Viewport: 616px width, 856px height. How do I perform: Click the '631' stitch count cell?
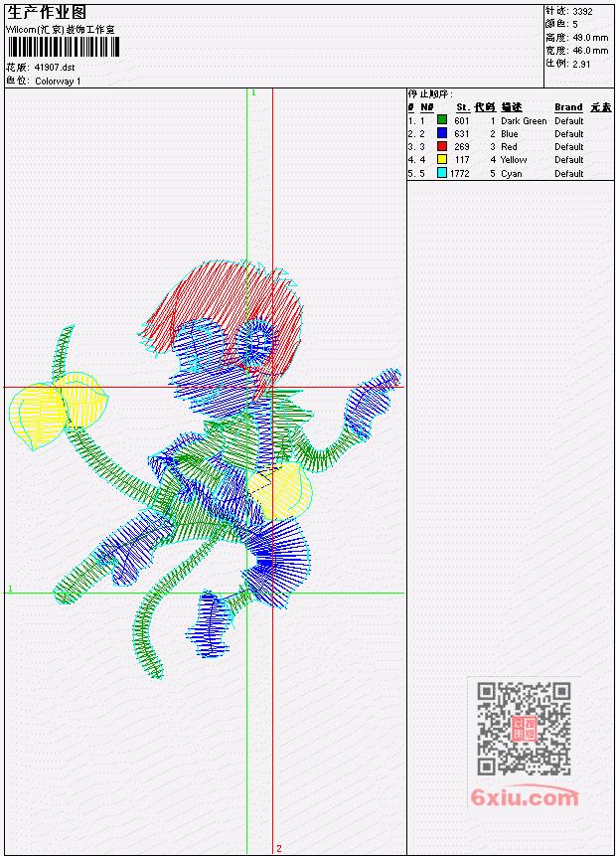pos(462,134)
